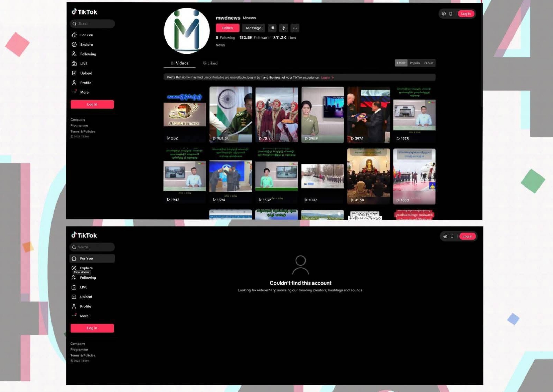Click the Get app phone icon top right
553x392 pixels.
450,13
